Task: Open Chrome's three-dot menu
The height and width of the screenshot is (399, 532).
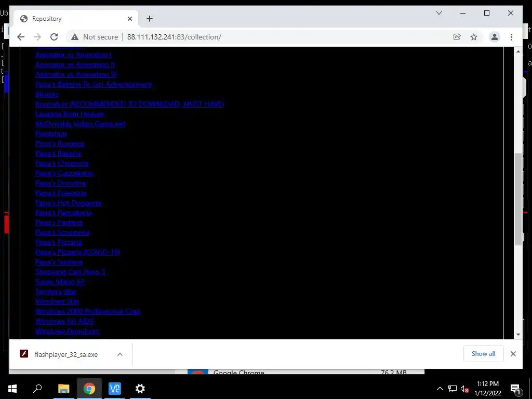Action: coord(511,37)
